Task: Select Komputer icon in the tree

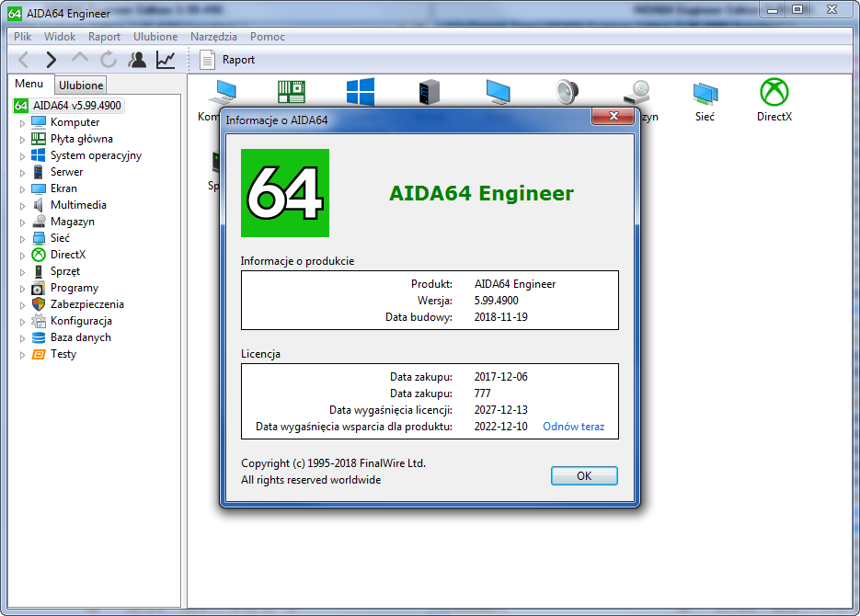Action: click(x=39, y=121)
